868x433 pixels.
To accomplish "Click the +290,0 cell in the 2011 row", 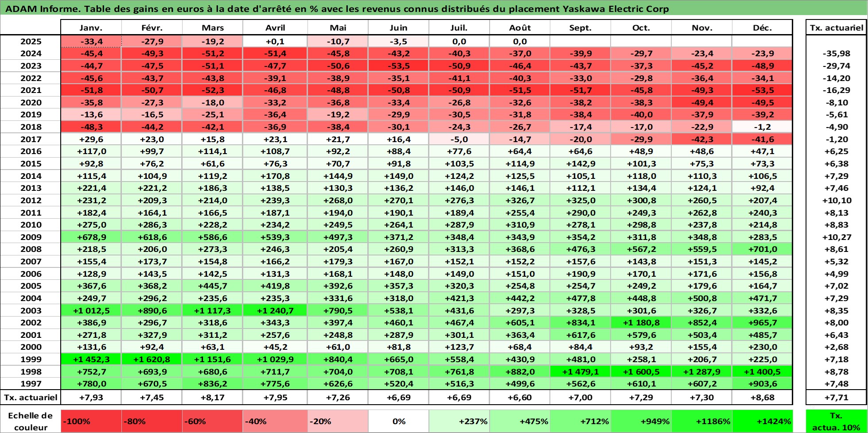I will tap(580, 213).
